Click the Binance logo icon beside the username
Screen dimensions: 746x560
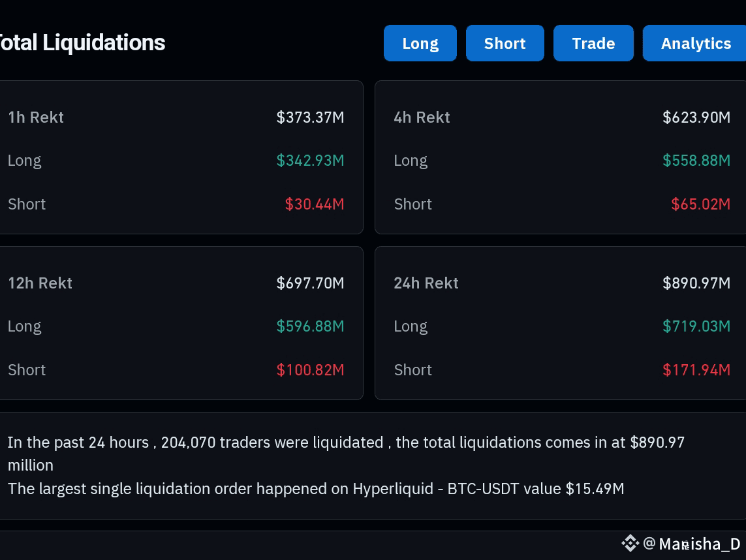coord(630,543)
